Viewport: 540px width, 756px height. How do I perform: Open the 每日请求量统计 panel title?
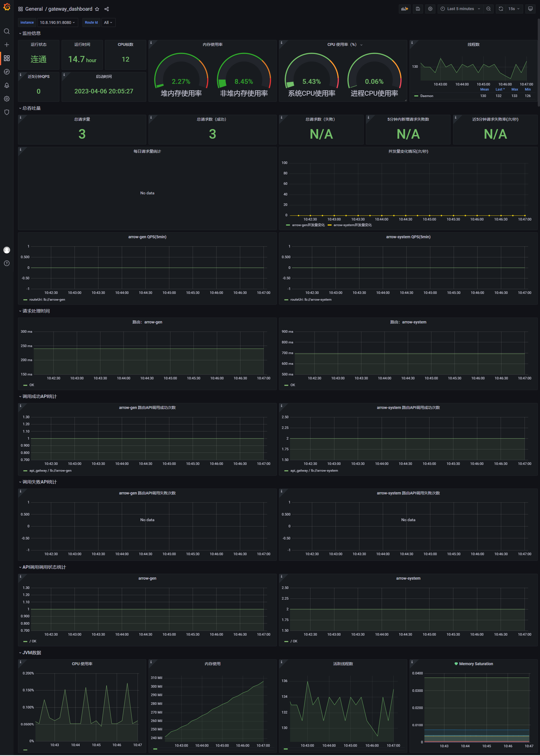pos(147,152)
